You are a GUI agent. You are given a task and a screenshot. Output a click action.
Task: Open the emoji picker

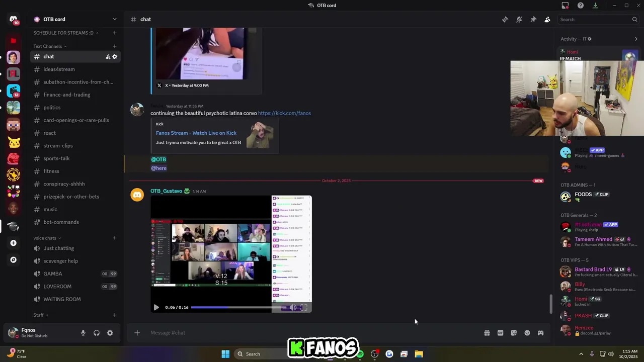pos(527,333)
